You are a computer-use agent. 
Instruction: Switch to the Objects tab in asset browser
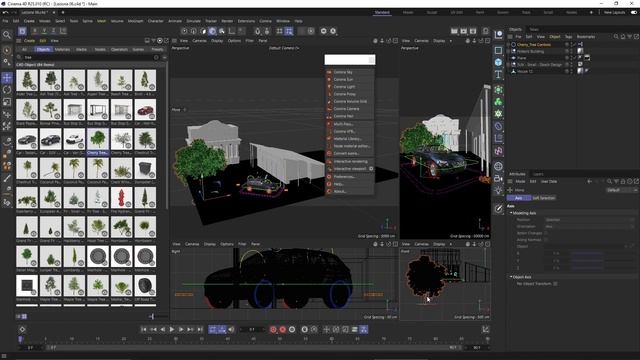tap(43, 49)
